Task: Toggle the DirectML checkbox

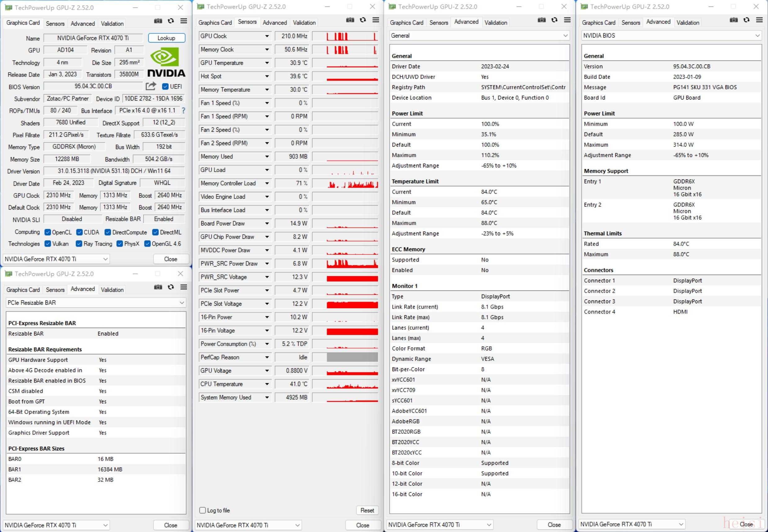Action: pyautogui.click(x=155, y=232)
